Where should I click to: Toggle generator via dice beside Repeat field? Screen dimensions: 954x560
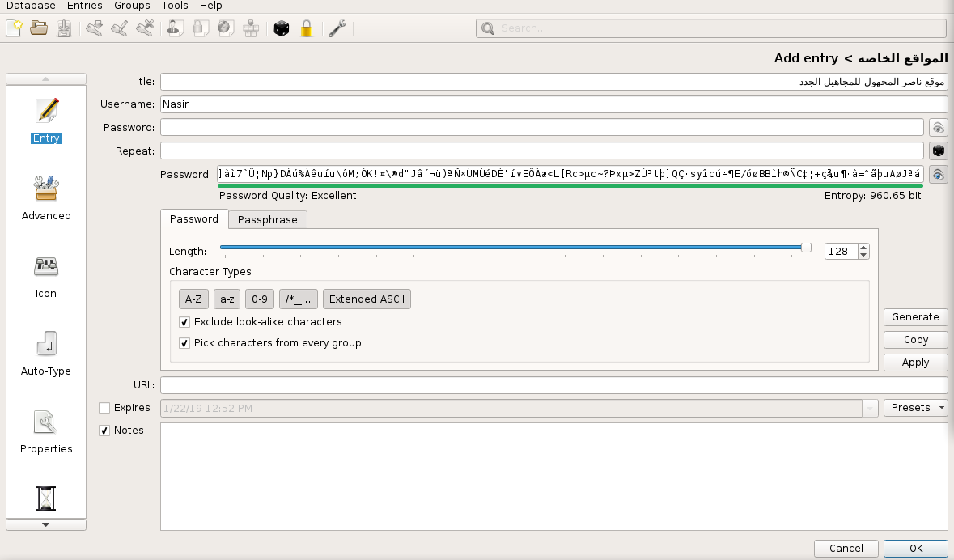(x=938, y=151)
